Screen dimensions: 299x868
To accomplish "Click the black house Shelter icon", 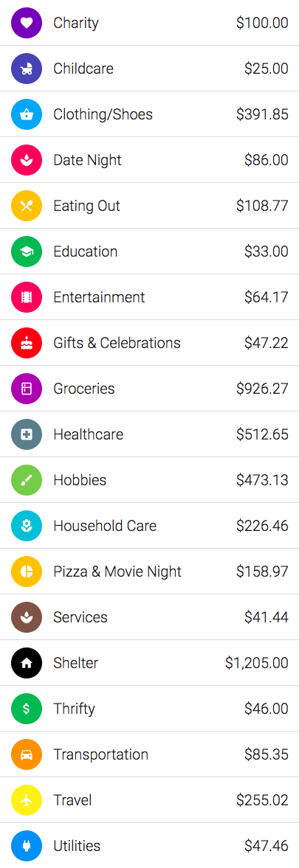I will (27, 663).
